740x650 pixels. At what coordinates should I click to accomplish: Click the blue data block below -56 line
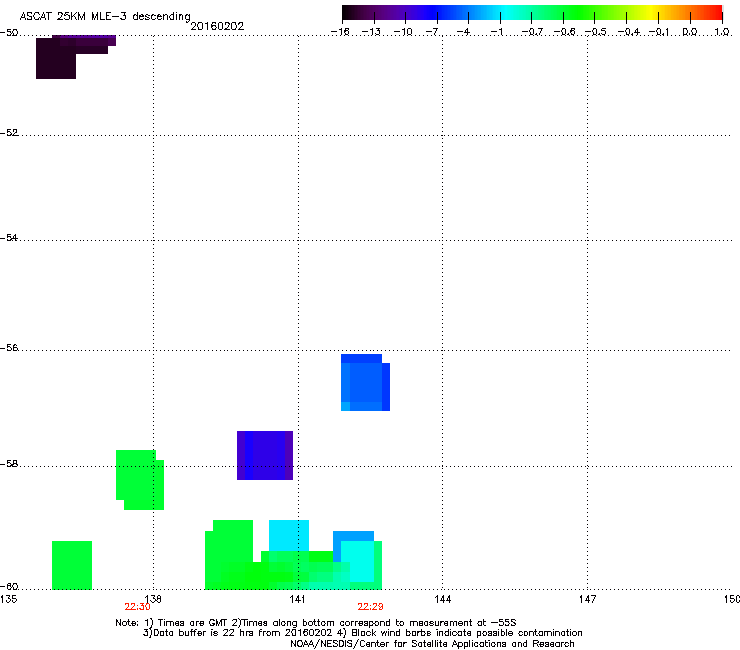[x=365, y=382]
